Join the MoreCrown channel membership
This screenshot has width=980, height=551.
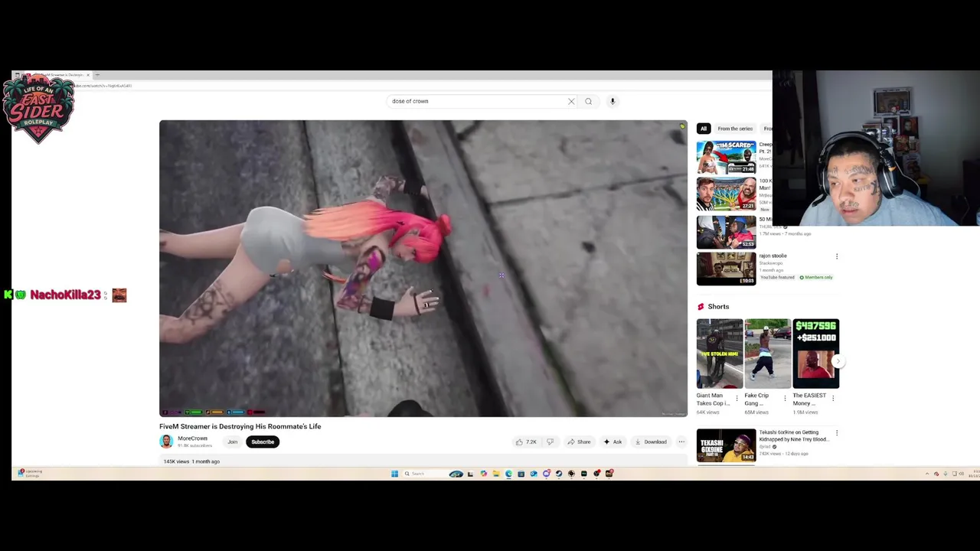pyautogui.click(x=232, y=442)
